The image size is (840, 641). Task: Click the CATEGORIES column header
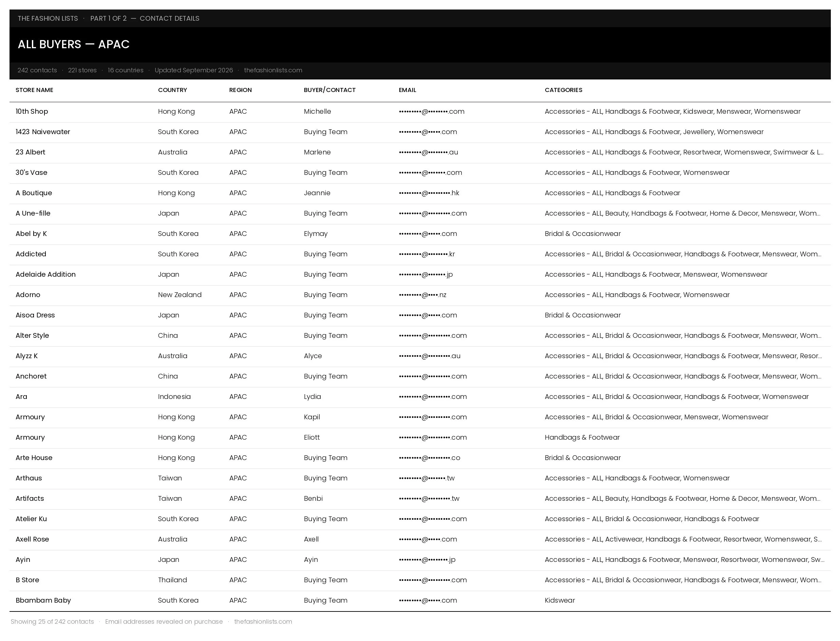(x=563, y=90)
